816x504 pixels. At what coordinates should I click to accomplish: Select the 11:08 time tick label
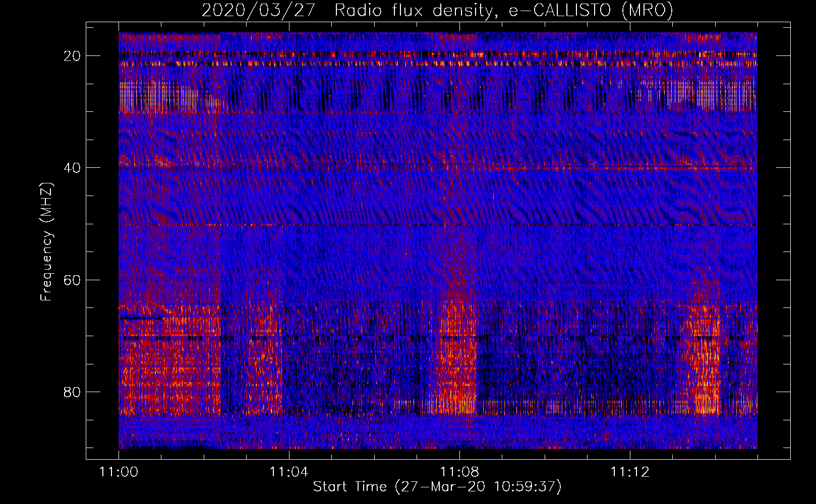[x=459, y=472]
